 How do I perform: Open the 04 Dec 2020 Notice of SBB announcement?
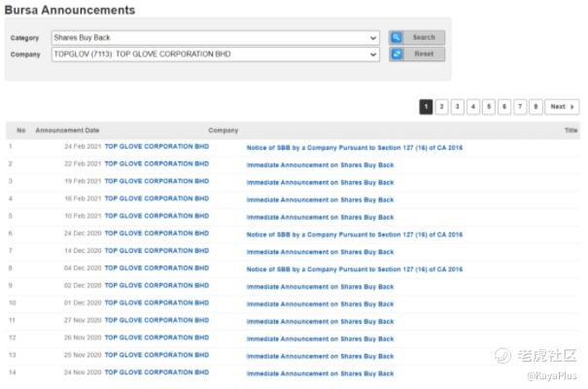[355, 269]
